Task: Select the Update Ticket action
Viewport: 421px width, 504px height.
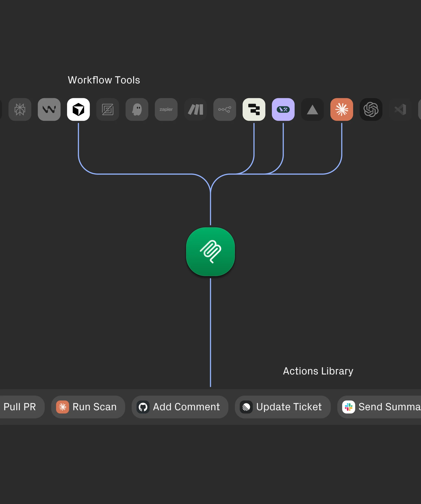Action: (283, 407)
